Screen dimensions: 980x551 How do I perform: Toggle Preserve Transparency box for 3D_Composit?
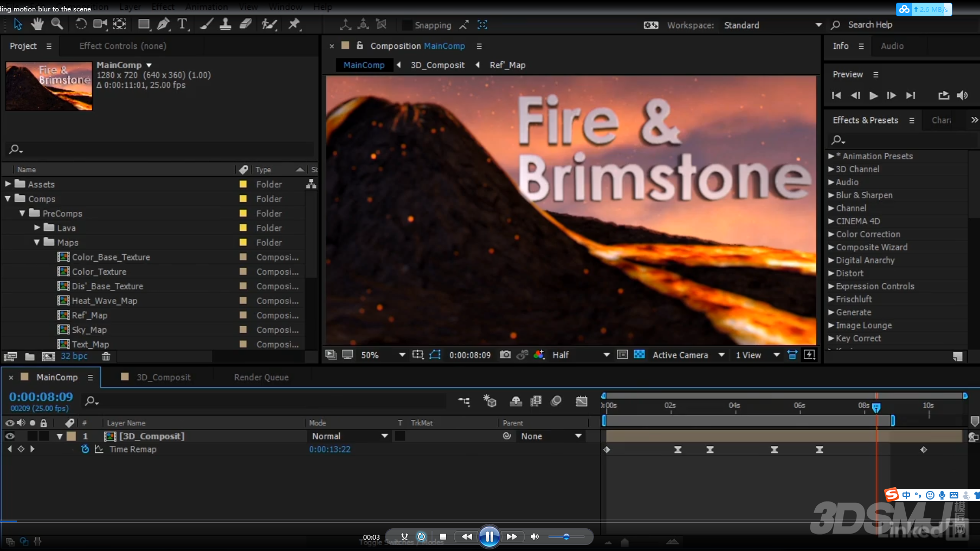point(400,436)
